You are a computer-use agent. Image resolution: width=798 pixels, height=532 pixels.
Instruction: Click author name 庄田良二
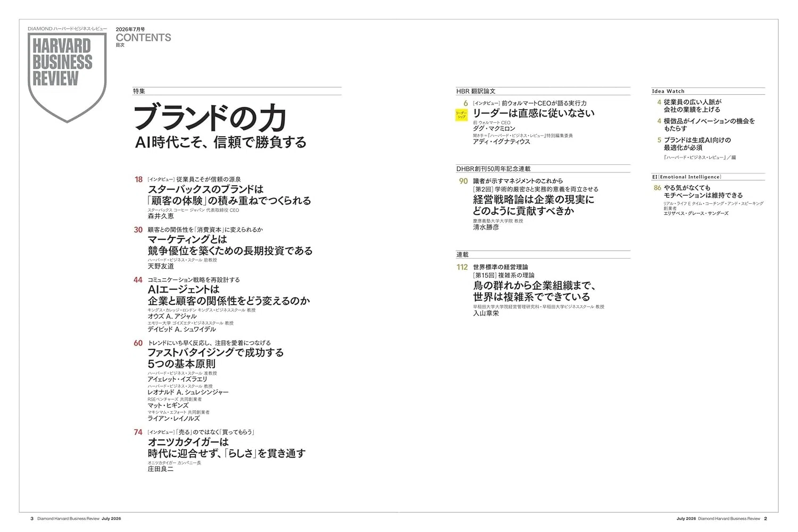pyautogui.click(x=161, y=469)
